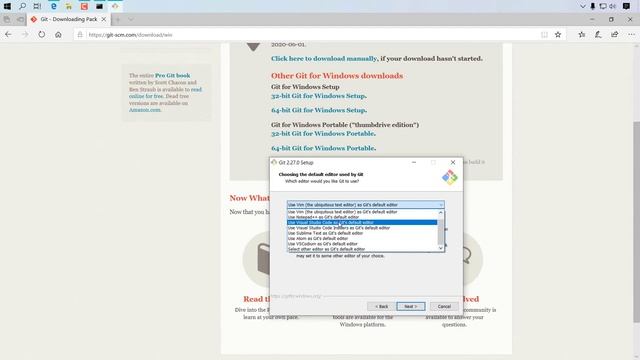Close the Git 2.27.0 Setup window

click(453, 162)
